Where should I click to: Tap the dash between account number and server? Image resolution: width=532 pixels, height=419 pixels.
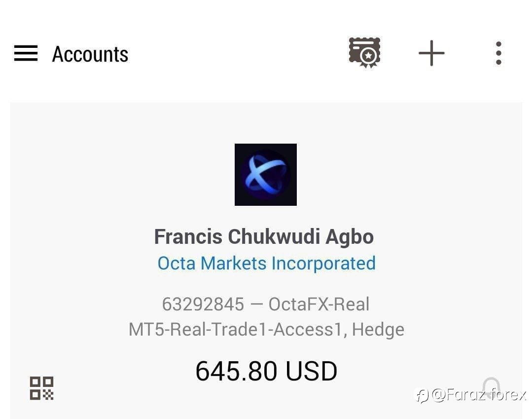256,304
